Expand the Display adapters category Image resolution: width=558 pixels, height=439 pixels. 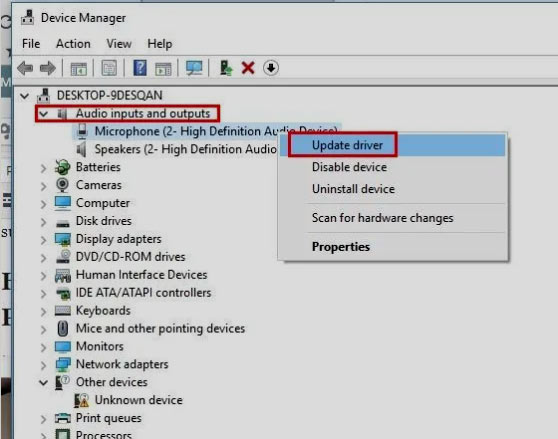[43, 240]
